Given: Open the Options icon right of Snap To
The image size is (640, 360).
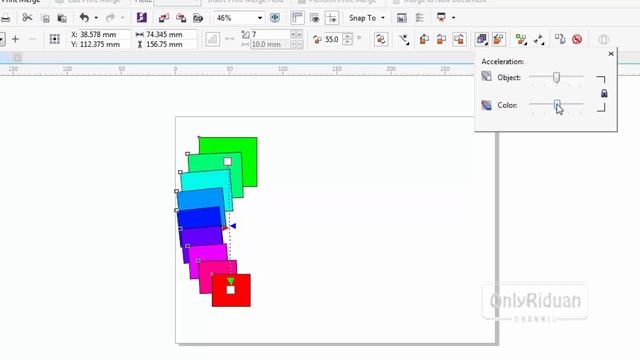Looking at the screenshot, I should pyautogui.click(x=402, y=18).
